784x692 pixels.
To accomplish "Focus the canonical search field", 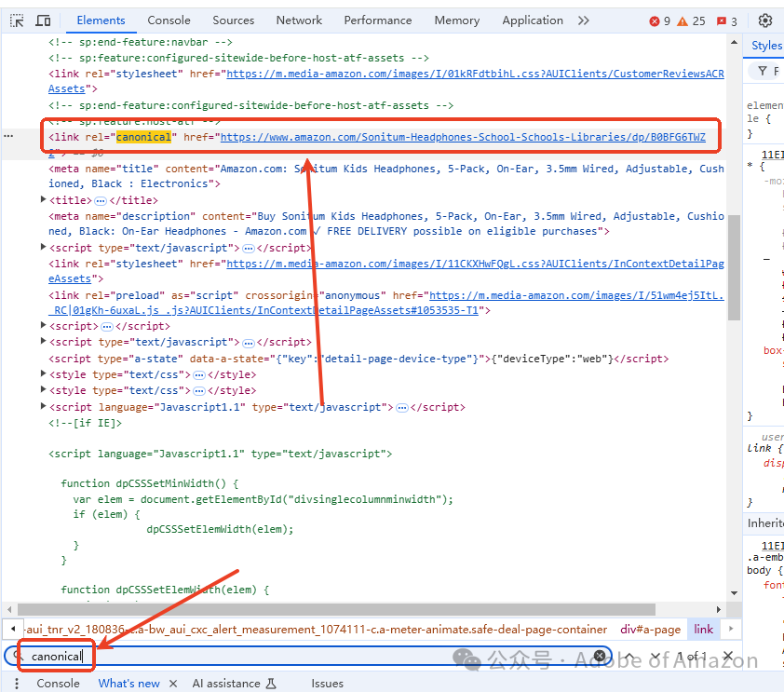I will pos(310,657).
